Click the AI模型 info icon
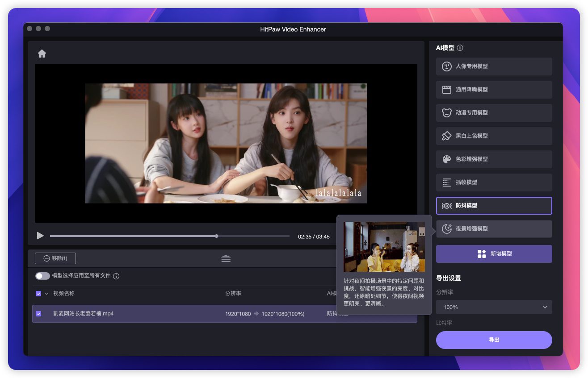The width and height of the screenshot is (588, 378). 460,48
